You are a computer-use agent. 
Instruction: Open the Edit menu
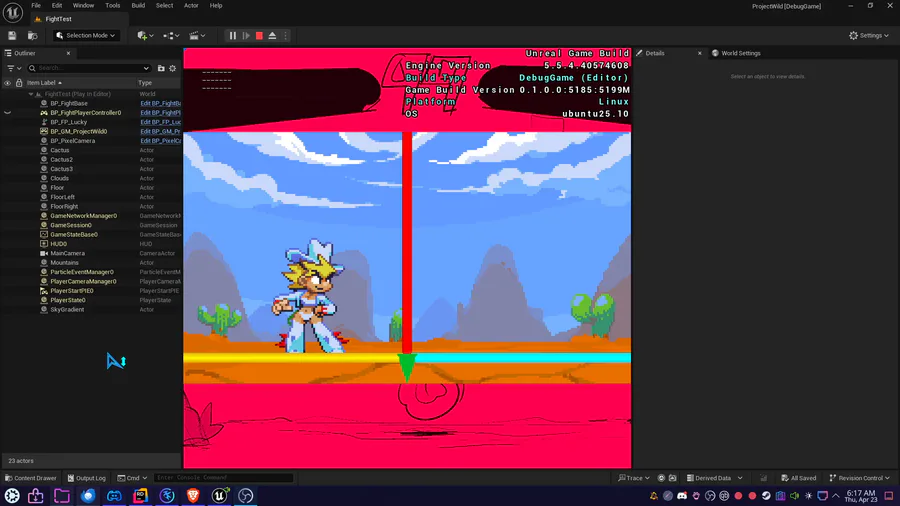pos(57,6)
